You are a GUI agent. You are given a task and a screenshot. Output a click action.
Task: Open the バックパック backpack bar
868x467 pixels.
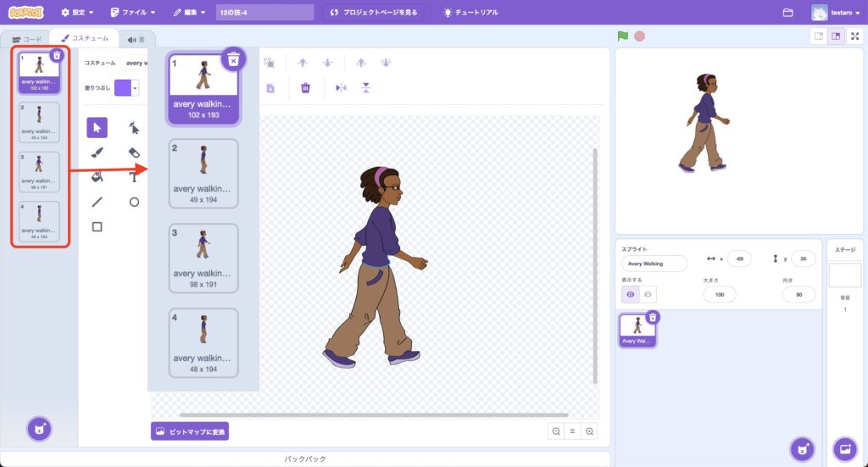(x=305, y=459)
